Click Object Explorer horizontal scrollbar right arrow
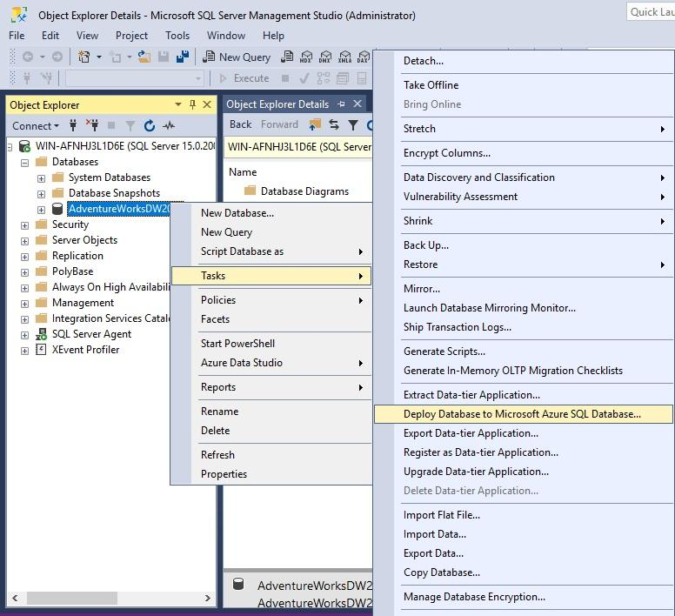Viewport: 675px width, 616px height. (x=208, y=598)
